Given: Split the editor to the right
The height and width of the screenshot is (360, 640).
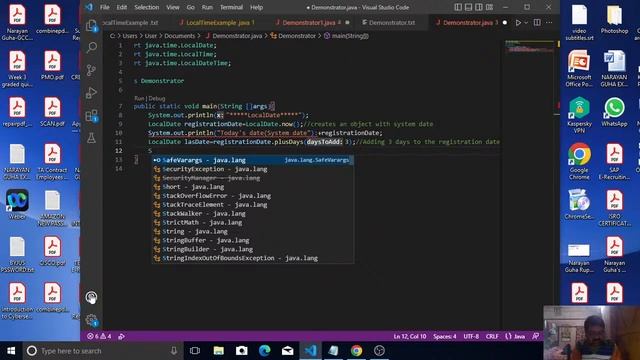Looking at the screenshot, I should click(x=537, y=23).
